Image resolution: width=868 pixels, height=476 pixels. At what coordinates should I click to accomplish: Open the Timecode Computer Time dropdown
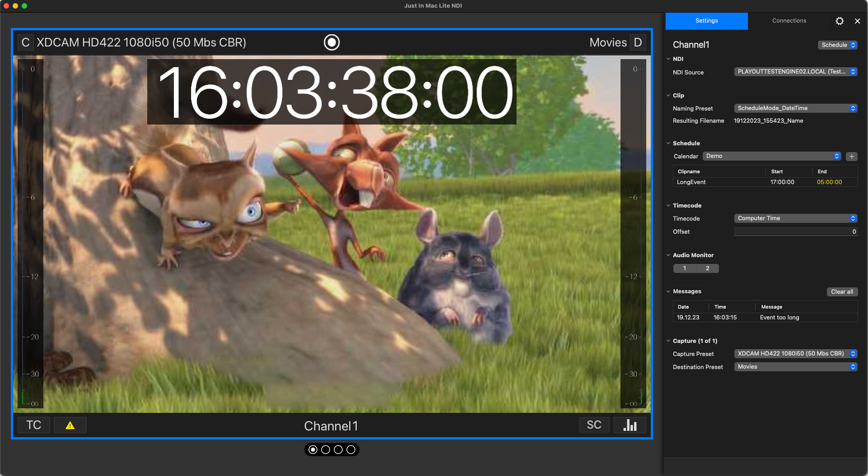[x=796, y=218]
